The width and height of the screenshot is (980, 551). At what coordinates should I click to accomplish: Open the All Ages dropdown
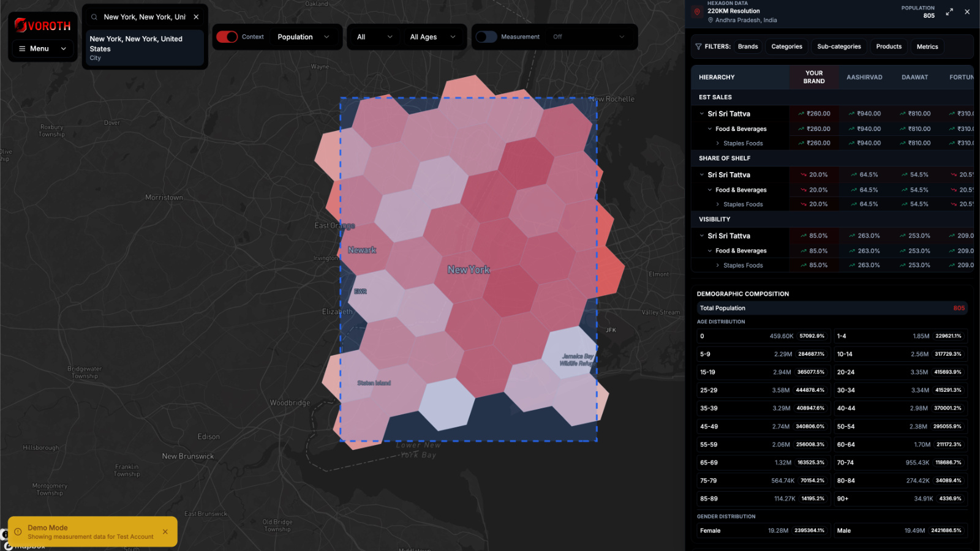(x=432, y=37)
